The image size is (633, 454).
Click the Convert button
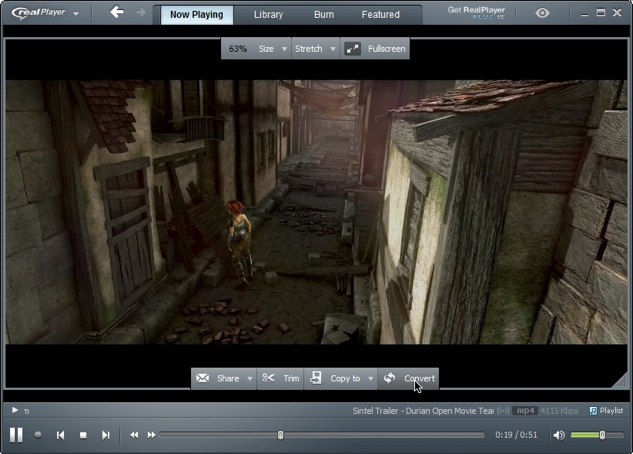[x=408, y=379]
